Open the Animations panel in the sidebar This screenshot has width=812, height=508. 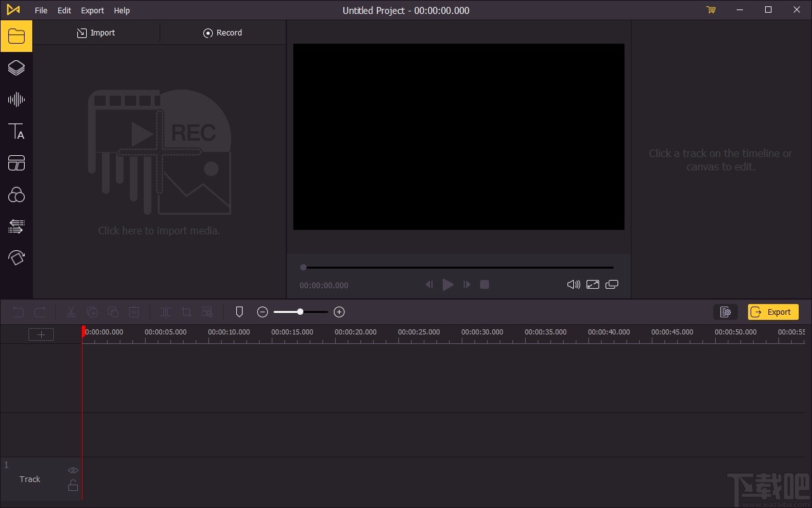pos(16,258)
